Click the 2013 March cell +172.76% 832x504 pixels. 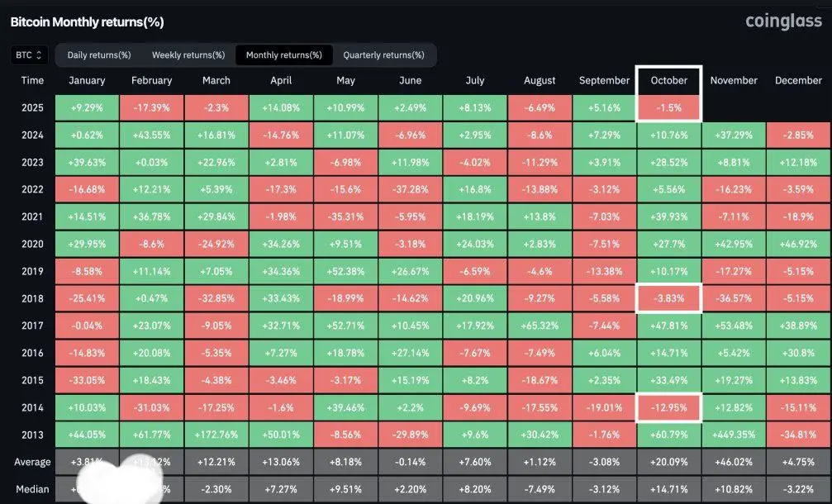[x=216, y=435]
